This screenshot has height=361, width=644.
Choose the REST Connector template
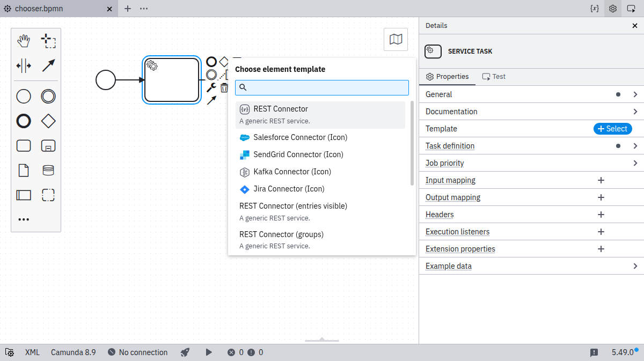[x=320, y=115]
